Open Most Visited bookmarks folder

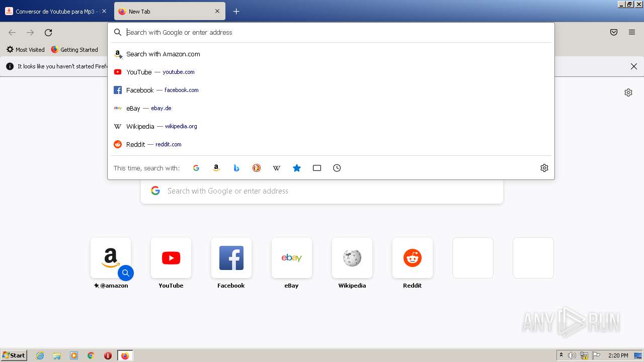[26, 49]
